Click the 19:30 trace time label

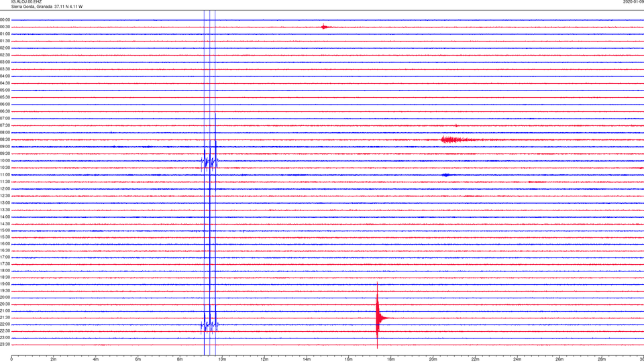click(5, 290)
